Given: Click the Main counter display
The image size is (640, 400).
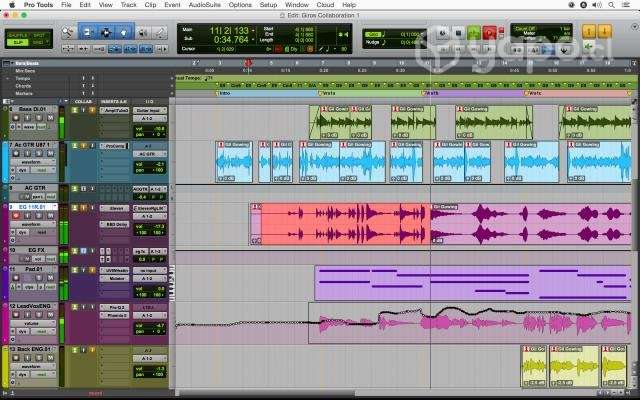Looking at the screenshot, I should point(230,30).
